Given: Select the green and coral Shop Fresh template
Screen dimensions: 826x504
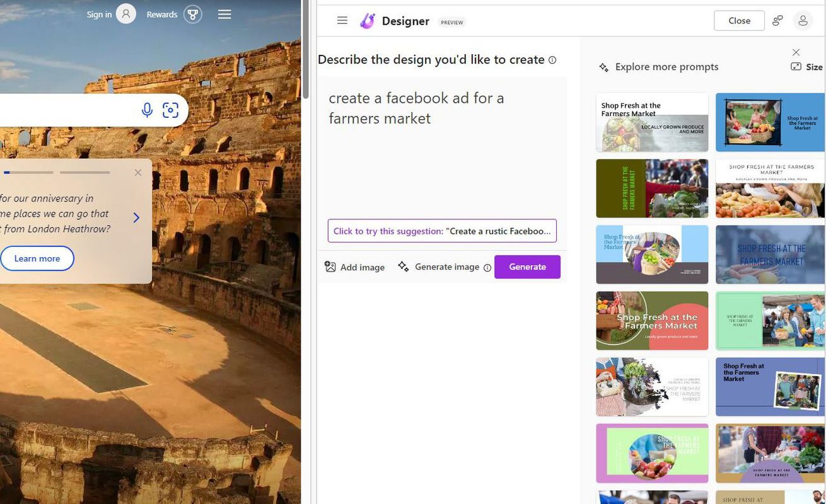Looking at the screenshot, I should (652, 321).
